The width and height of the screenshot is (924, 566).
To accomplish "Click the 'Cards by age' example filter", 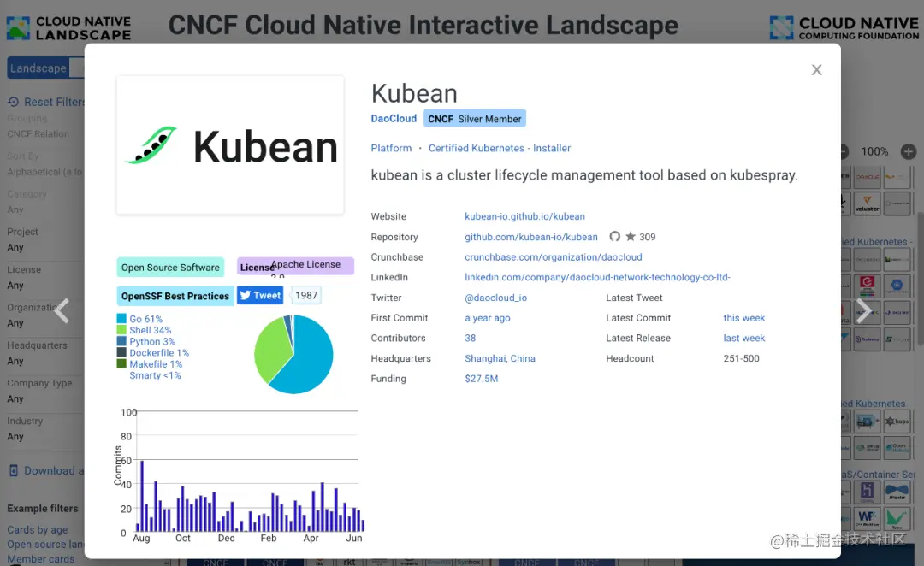I will click(37, 529).
